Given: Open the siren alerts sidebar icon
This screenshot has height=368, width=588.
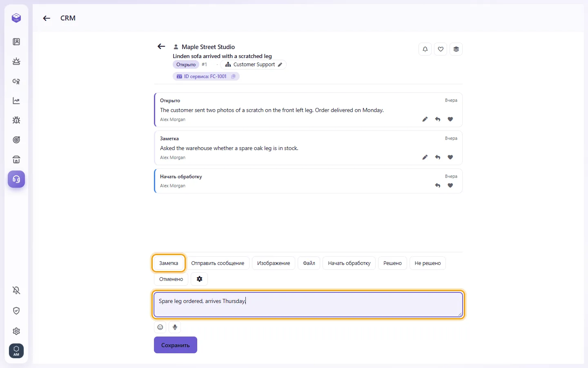Looking at the screenshot, I should (x=16, y=61).
